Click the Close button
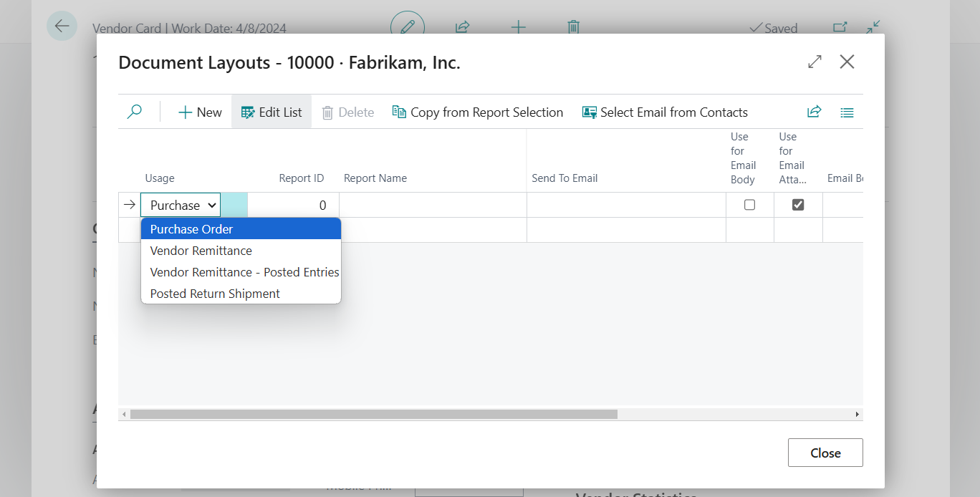 point(825,452)
